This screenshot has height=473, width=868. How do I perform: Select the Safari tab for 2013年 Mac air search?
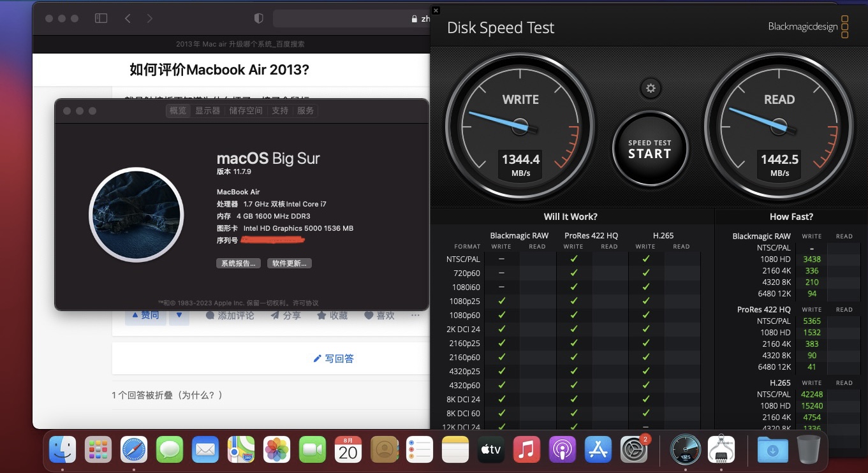click(240, 44)
